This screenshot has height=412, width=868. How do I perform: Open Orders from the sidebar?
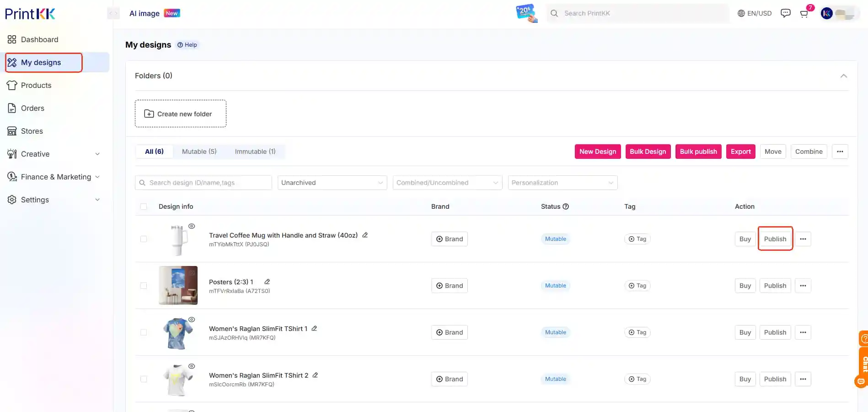[x=32, y=108]
